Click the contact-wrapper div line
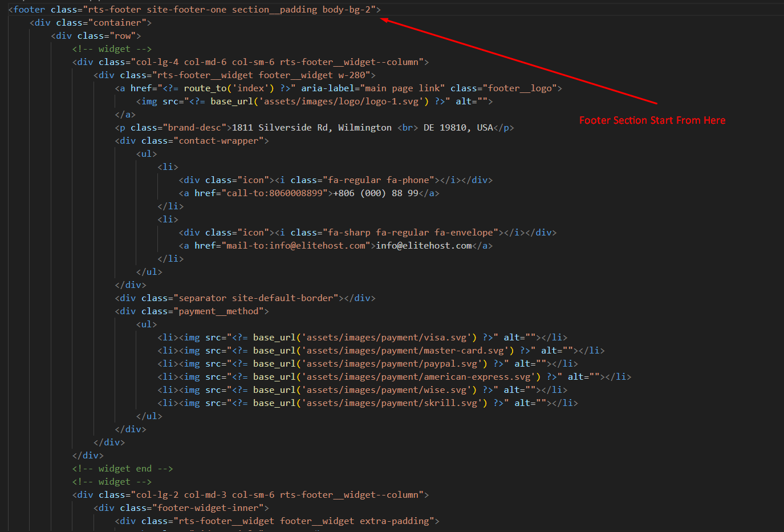The height and width of the screenshot is (532, 784). (192, 141)
